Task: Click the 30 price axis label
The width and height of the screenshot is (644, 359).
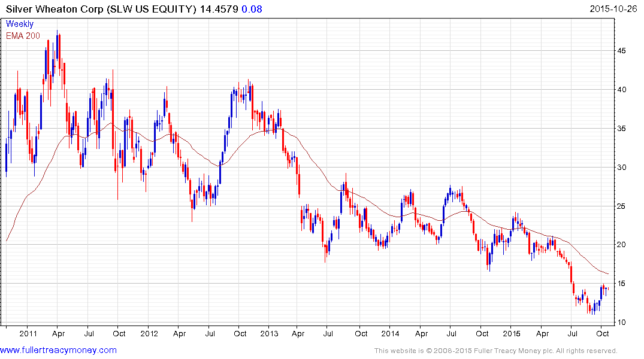Action: [x=621, y=168]
